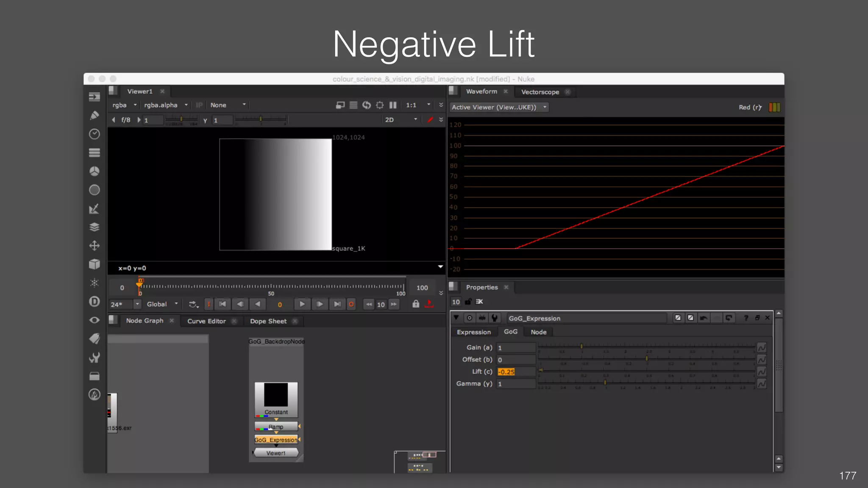868x488 pixels.
Task: Click the GoG_Expression node name field
Action: [x=587, y=318]
